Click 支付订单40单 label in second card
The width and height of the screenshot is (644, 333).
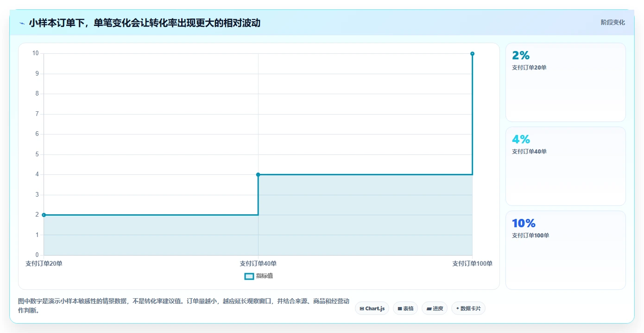pyautogui.click(x=529, y=151)
